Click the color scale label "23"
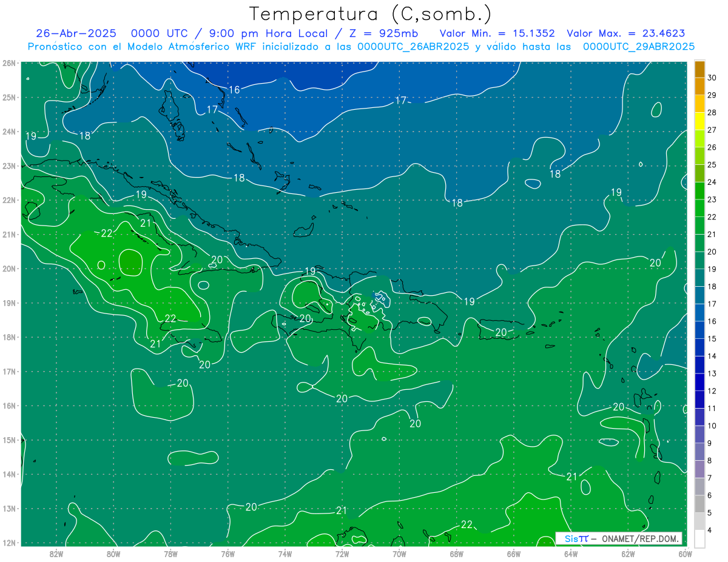This screenshot has width=728, height=562. (x=712, y=199)
